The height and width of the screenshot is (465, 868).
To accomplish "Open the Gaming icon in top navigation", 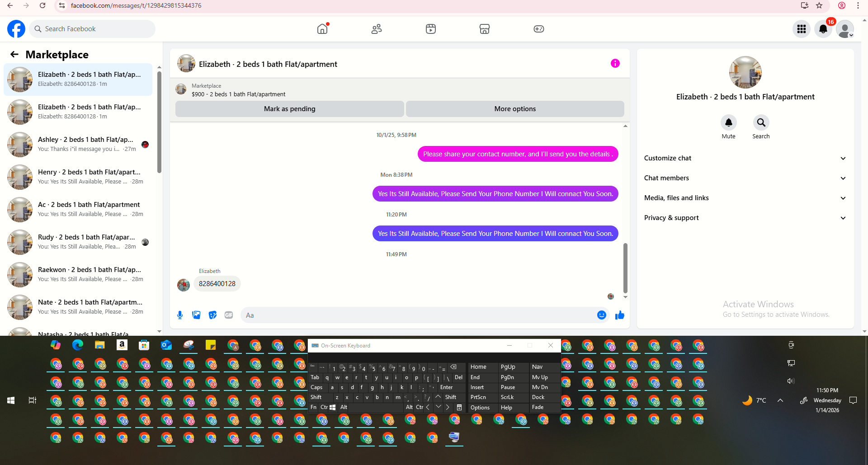I will [x=539, y=29].
